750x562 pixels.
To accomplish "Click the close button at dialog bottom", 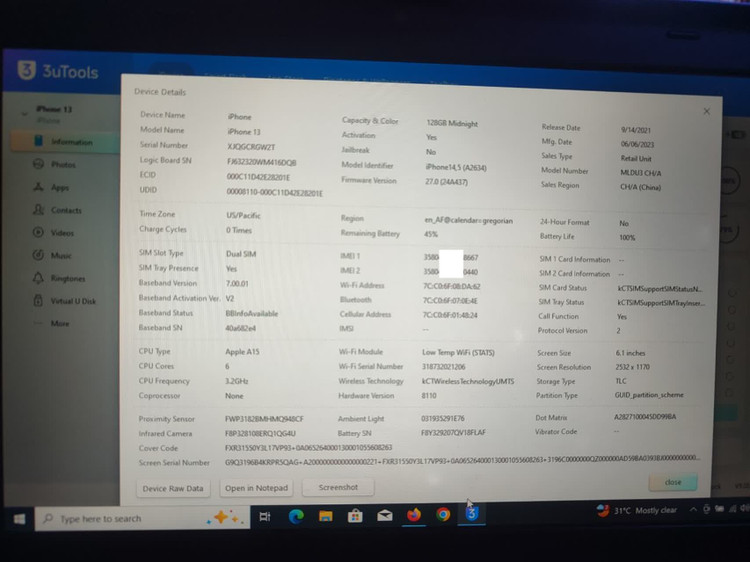I will [673, 482].
